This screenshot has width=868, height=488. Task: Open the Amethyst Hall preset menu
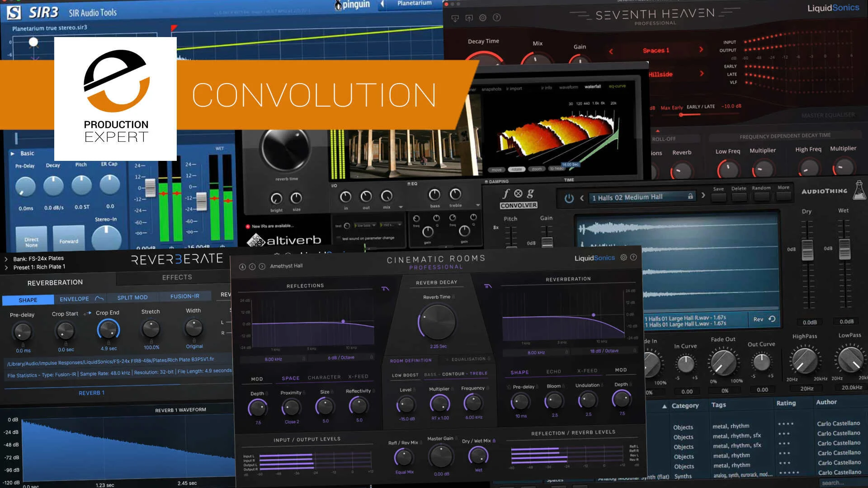(x=286, y=266)
